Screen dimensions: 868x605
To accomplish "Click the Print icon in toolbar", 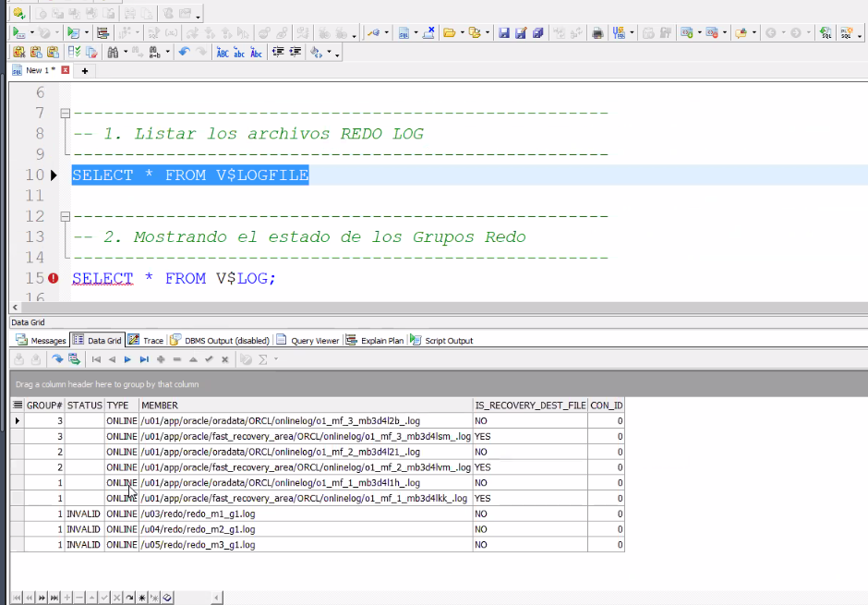I will [x=597, y=32].
